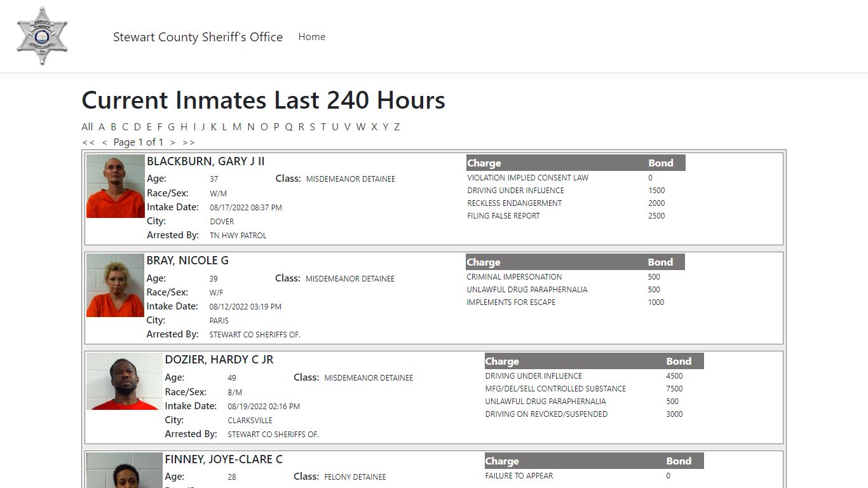Image resolution: width=868 pixels, height=488 pixels.
Task: Filter inmates by letter H
Action: [184, 126]
